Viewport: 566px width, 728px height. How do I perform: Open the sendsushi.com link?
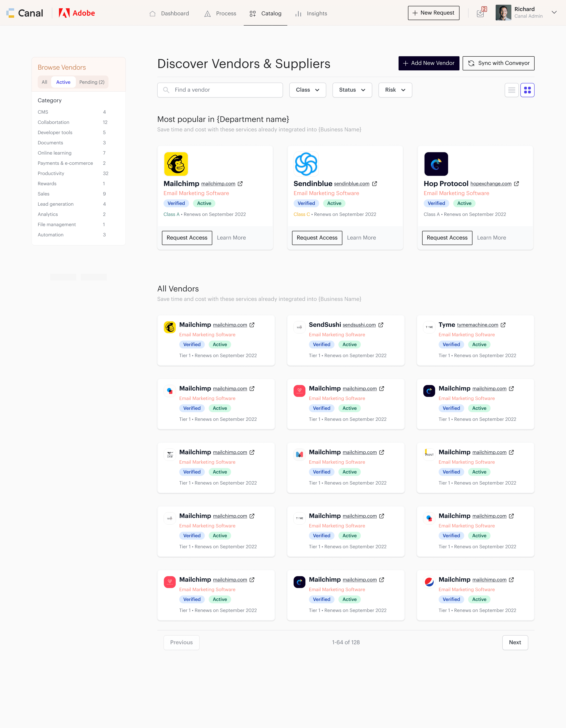pyautogui.click(x=359, y=325)
